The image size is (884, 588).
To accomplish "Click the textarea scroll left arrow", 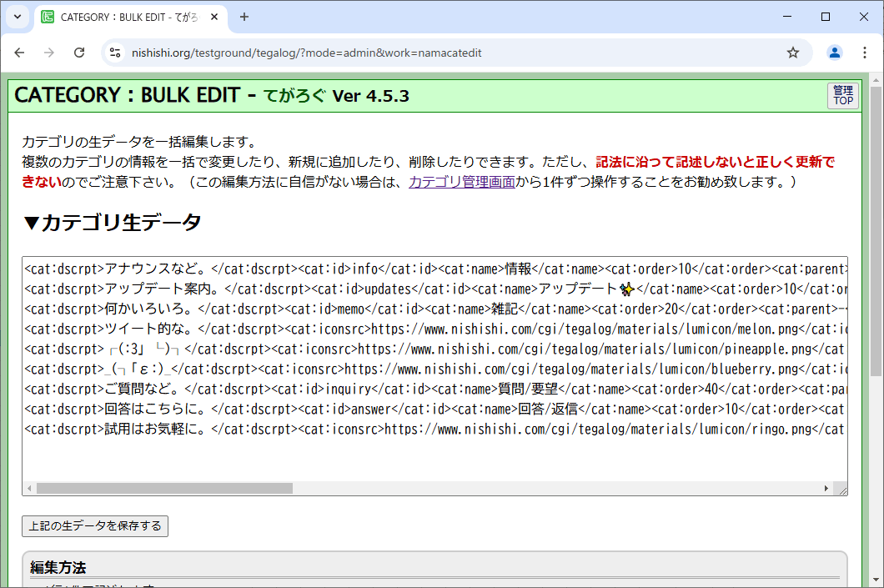I will (x=29, y=488).
